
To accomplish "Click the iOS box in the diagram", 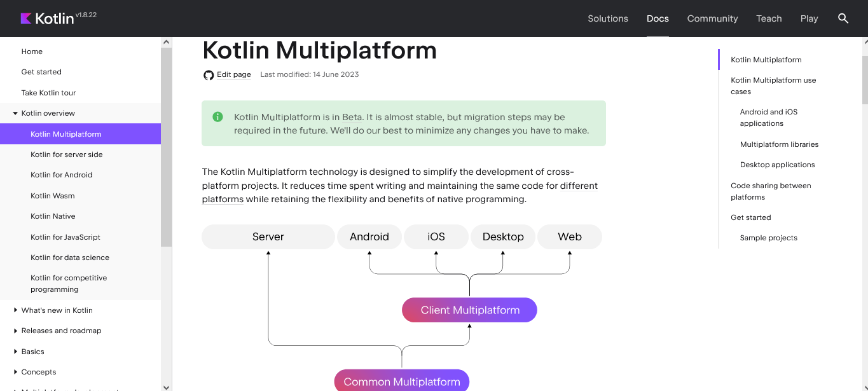I will pos(436,237).
